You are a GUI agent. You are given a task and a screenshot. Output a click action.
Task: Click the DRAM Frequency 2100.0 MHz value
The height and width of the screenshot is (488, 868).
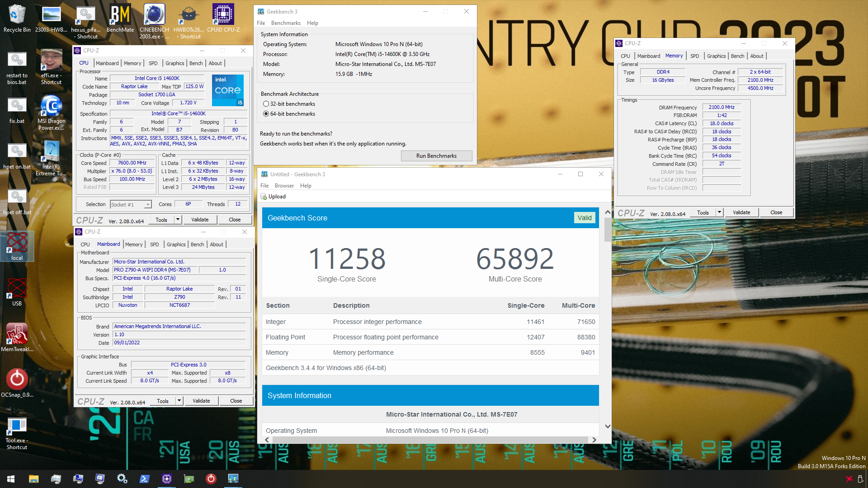click(x=722, y=108)
